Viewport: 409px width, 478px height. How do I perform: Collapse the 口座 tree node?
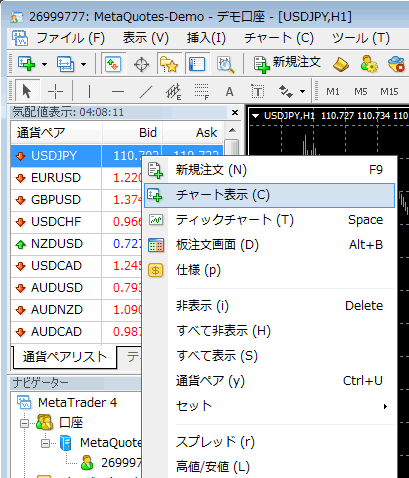pyautogui.click(x=24, y=423)
